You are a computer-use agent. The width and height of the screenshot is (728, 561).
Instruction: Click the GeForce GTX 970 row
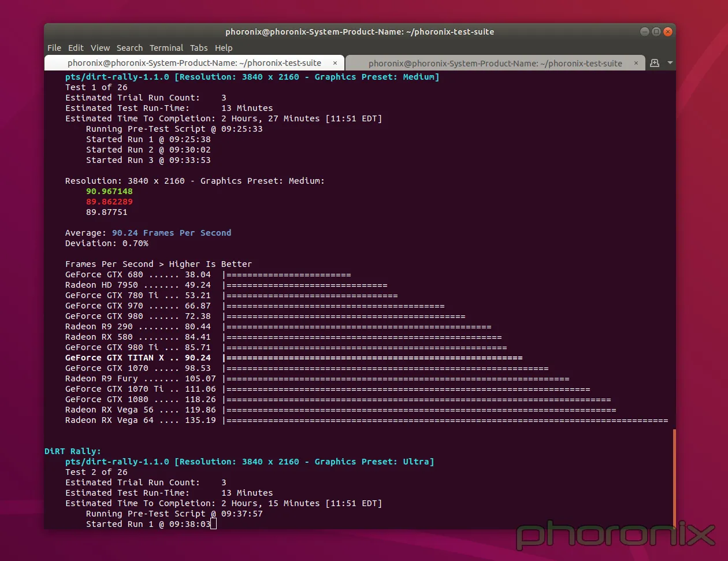(x=255, y=306)
